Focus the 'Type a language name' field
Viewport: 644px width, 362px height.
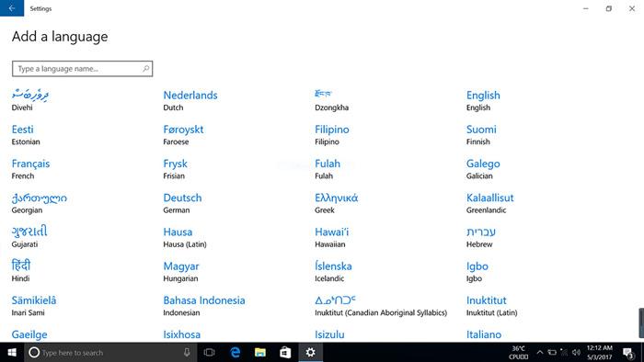[x=82, y=69]
